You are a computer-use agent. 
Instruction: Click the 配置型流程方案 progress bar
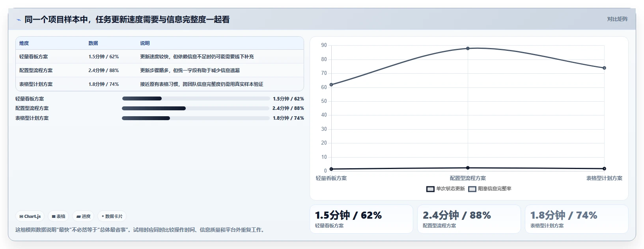click(x=196, y=108)
